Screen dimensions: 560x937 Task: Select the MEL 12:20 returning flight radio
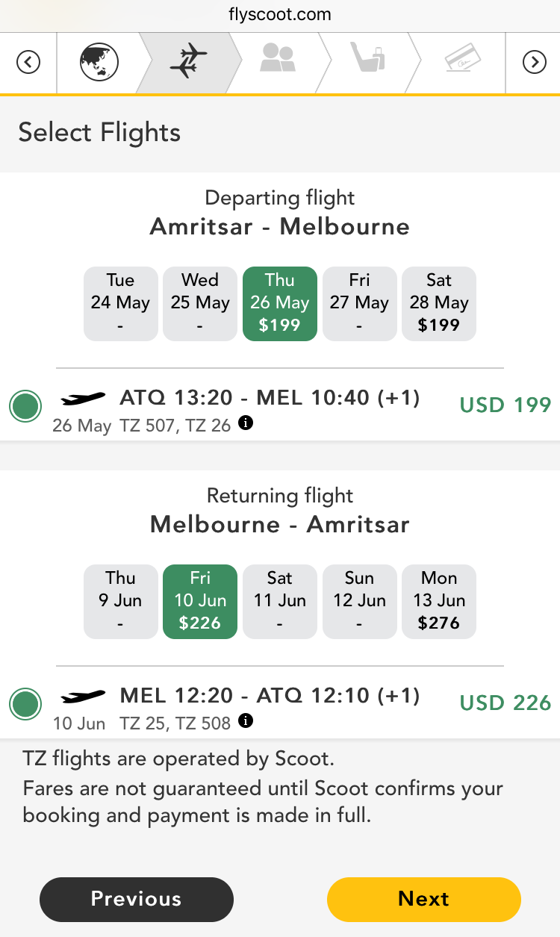pyautogui.click(x=25, y=703)
